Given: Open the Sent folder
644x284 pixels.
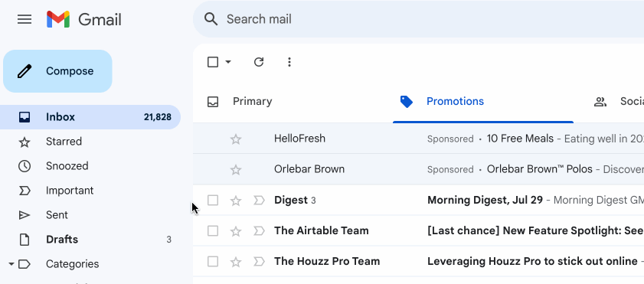Looking at the screenshot, I should [x=90, y=215].
